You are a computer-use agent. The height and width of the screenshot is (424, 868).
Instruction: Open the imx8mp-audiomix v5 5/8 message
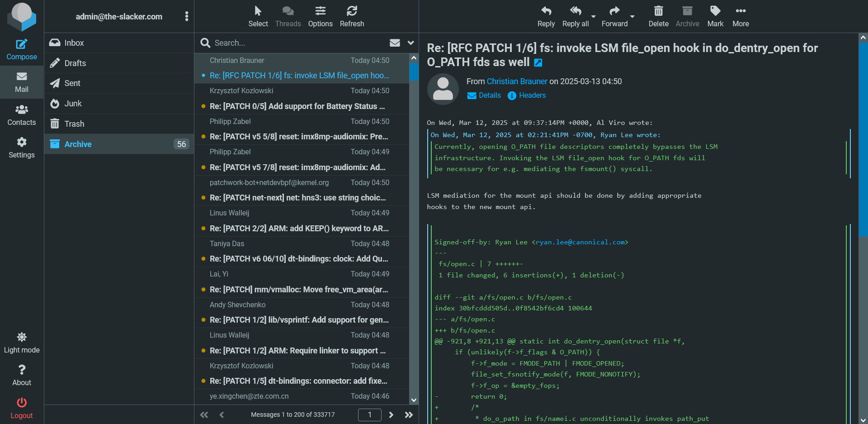click(x=302, y=129)
